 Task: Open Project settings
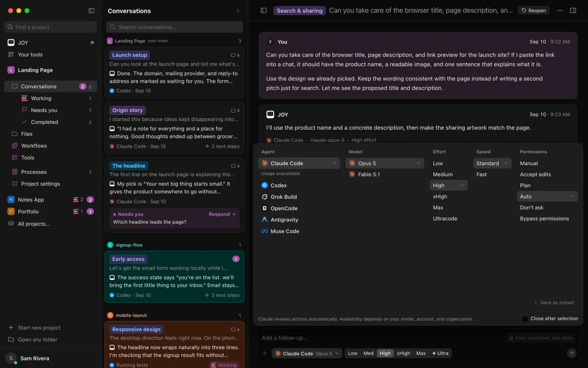[50, 184]
